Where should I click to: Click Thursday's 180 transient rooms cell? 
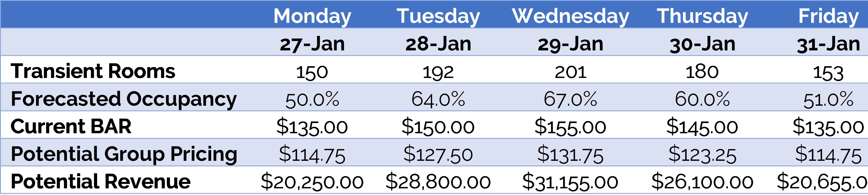click(702, 72)
